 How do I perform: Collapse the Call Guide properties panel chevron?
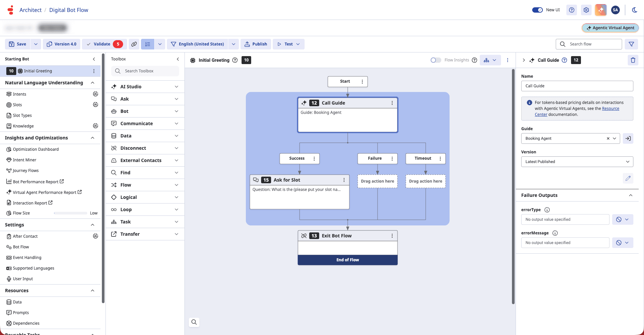click(x=524, y=60)
